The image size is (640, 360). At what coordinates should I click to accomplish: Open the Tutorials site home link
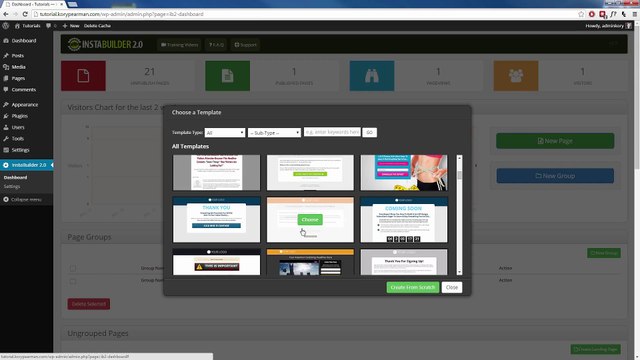pos(27,26)
